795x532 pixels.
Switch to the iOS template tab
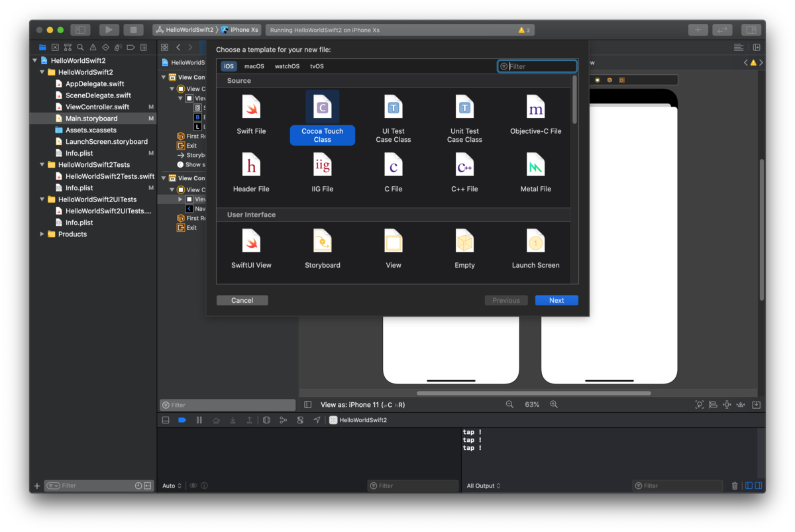click(229, 66)
